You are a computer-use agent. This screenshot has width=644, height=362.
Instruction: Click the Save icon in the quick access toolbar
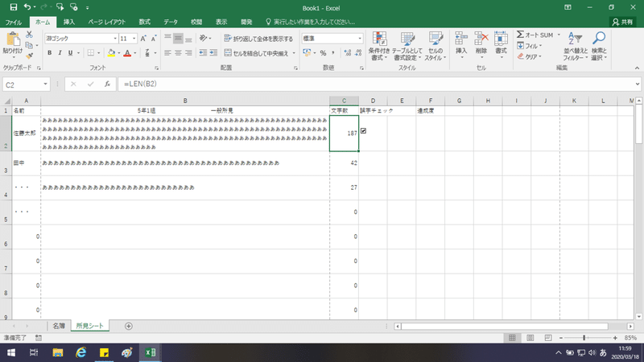tap(13, 7)
